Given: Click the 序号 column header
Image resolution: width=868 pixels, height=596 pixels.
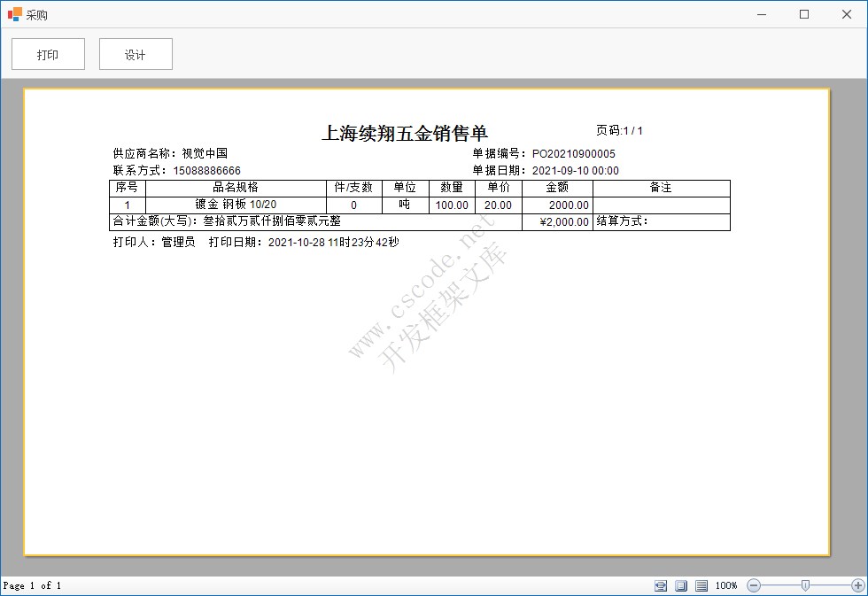Looking at the screenshot, I should pyautogui.click(x=128, y=188).
